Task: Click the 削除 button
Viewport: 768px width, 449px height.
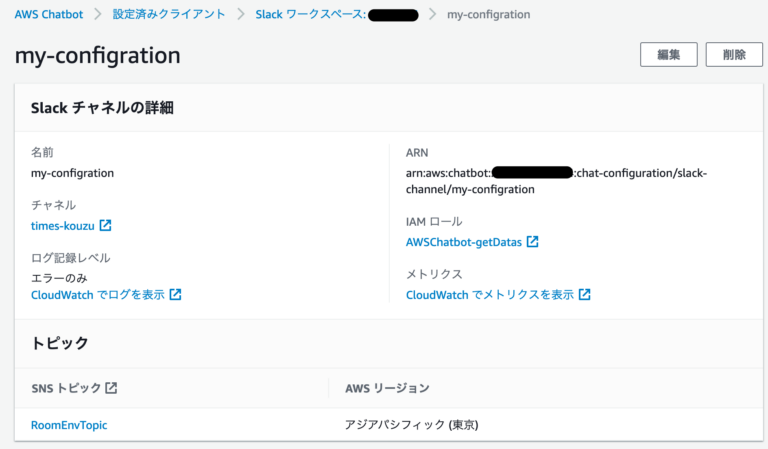Action: [734, 54]
